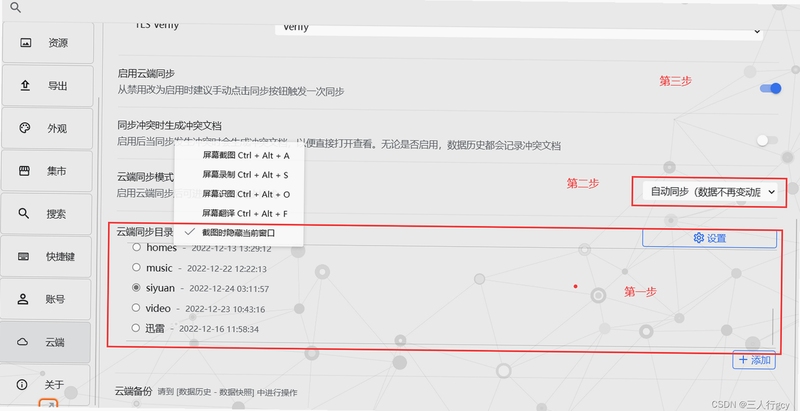
Task: Toggle 截图时隐藏当前窗口 menu option
Action: (239, 233)
